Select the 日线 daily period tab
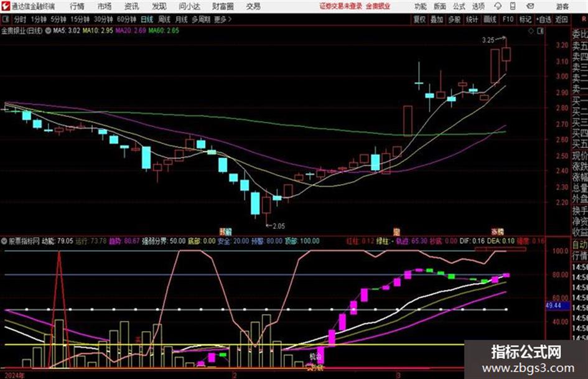588x379 pixels. coord(147,19)
